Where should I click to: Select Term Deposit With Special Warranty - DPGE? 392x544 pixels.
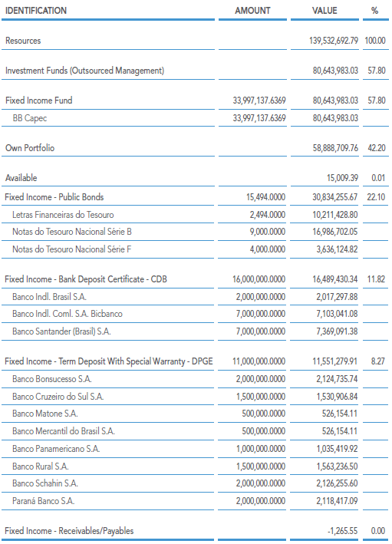[109, 361]
